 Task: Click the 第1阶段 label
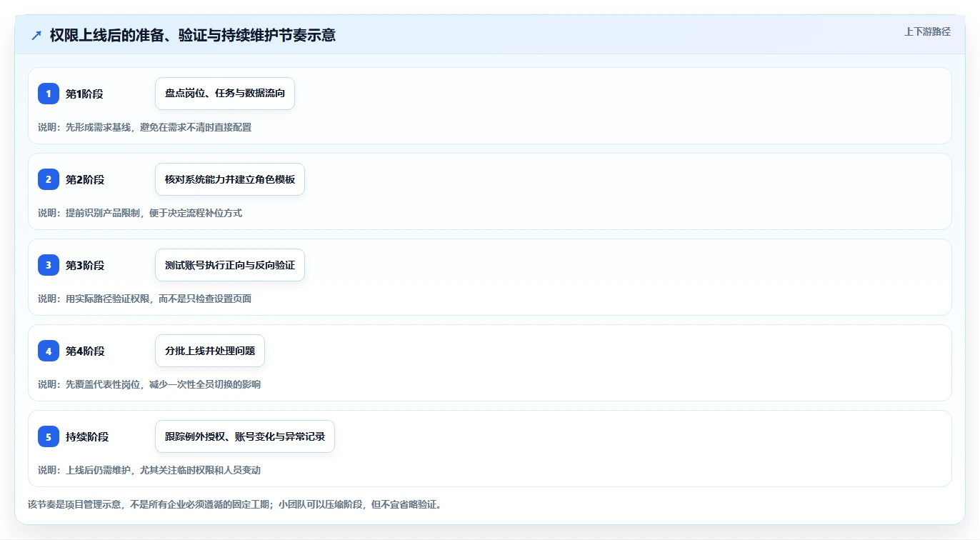pos(84,94)
